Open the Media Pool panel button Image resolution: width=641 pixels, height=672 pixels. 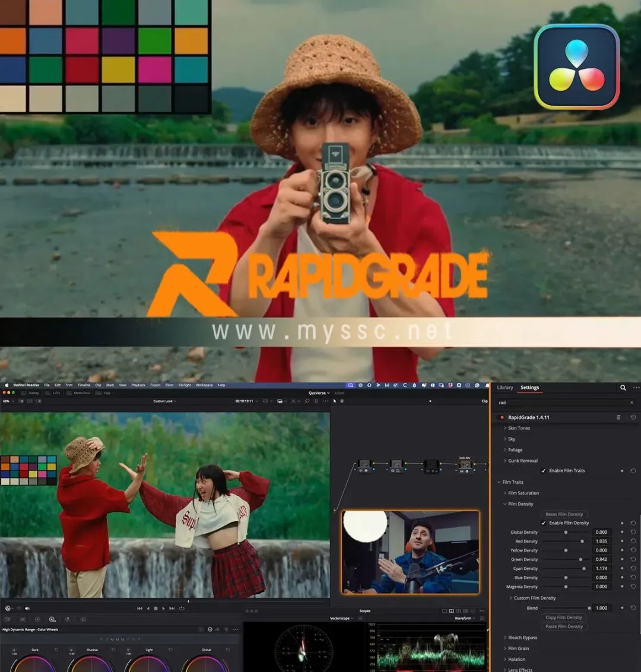pyautogui.click(x=78, y=393)
